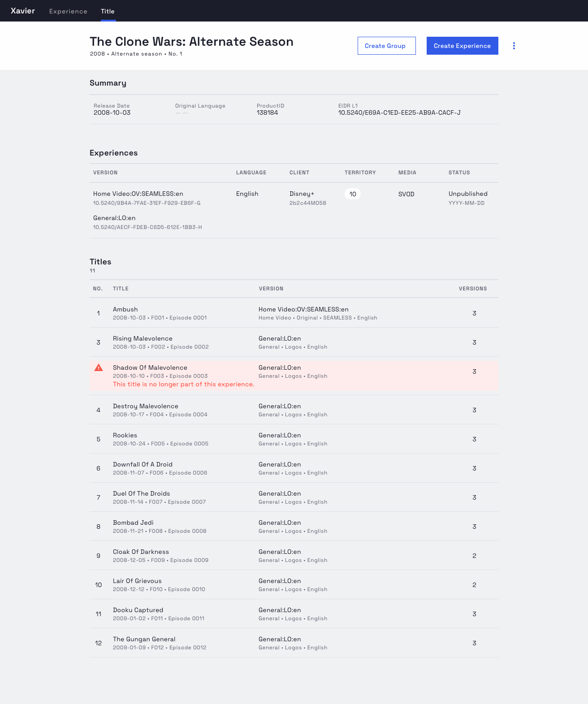588x704 pixels.
Task: Open Downfall Of A Droid
Action: pos(143,465)
